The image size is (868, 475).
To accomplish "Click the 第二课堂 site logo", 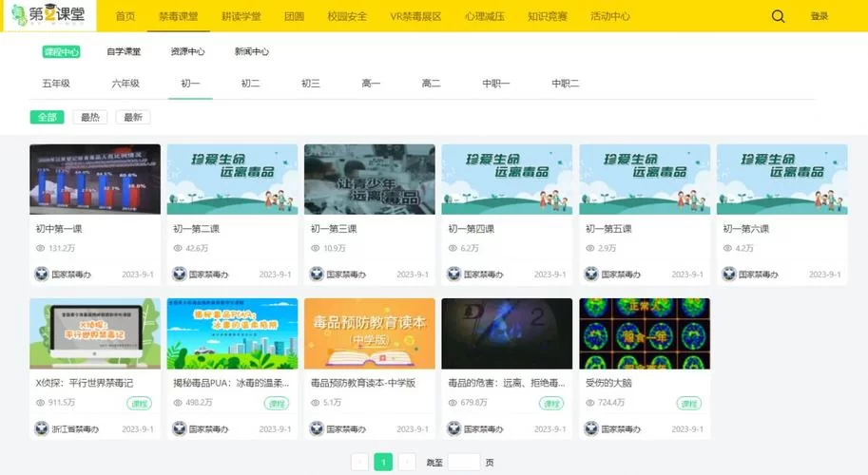I will point(49,15).
